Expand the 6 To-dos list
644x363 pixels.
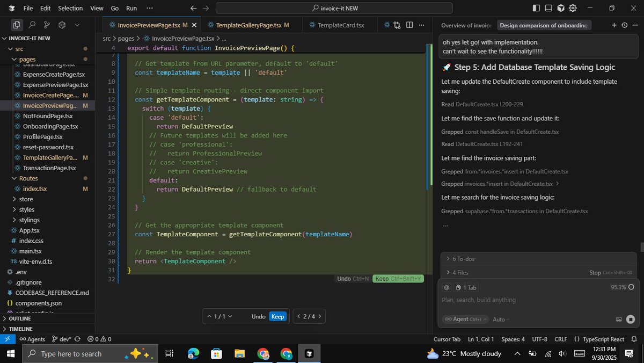(539, 259)
